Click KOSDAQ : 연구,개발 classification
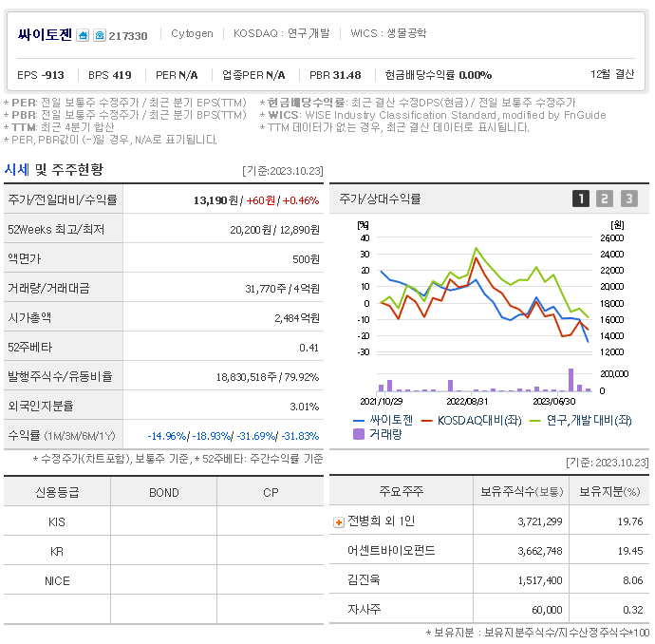This screenshot has height=644, width=655. (282, 33)
